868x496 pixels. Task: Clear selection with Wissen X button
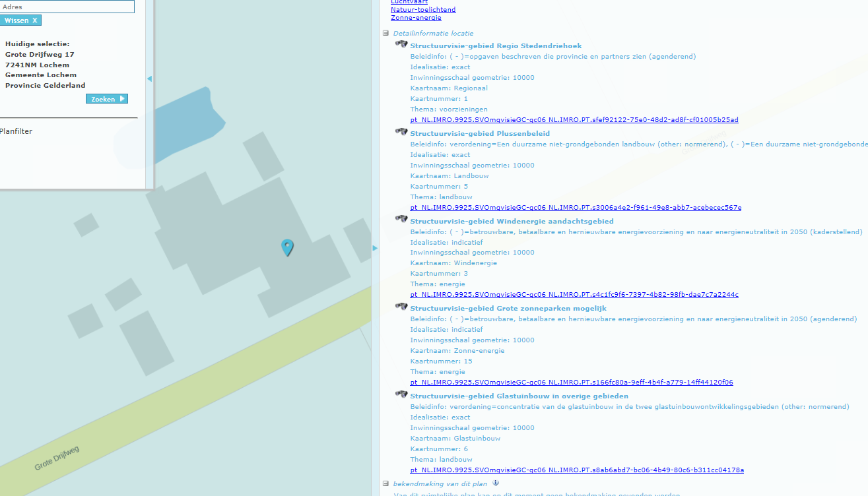(x=20, y=20)
